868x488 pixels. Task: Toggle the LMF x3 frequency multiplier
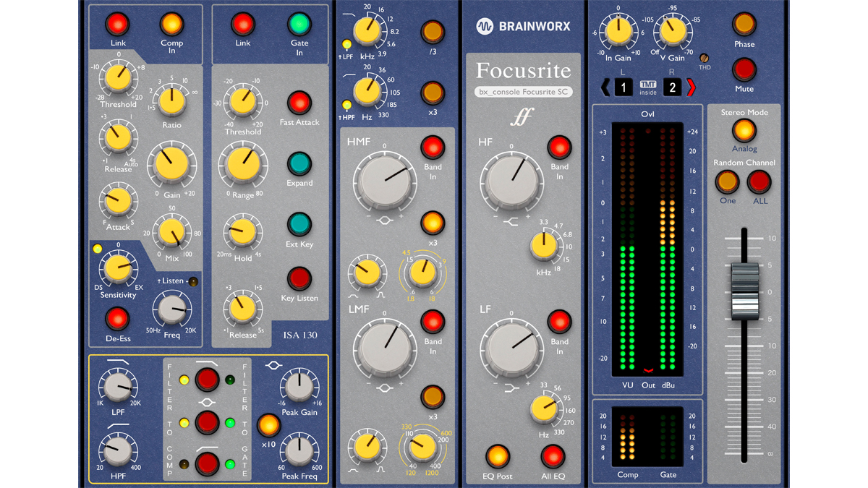[x=433, y=397]
